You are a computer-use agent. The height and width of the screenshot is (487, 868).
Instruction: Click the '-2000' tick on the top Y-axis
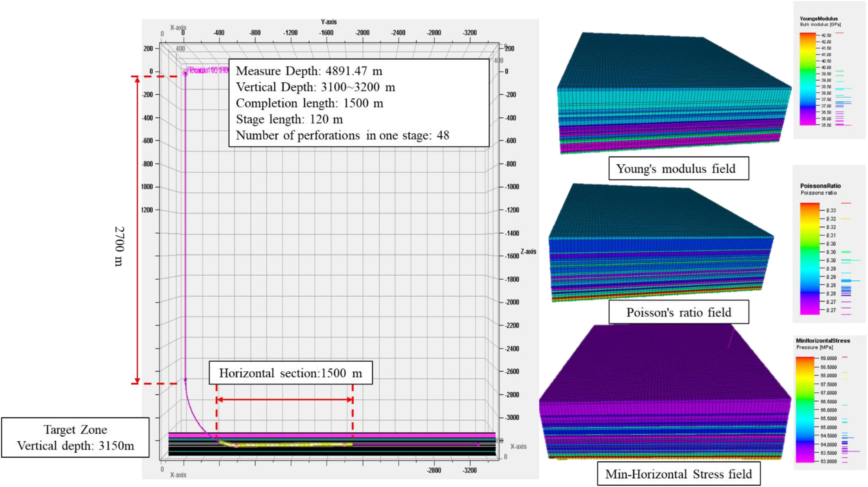[362, 33]
